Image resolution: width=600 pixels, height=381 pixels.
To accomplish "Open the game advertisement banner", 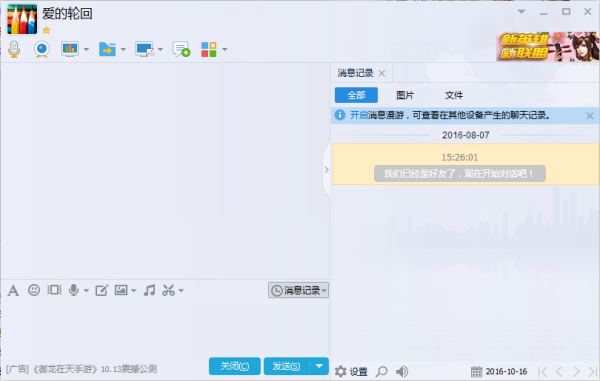I will pos(548,47).
